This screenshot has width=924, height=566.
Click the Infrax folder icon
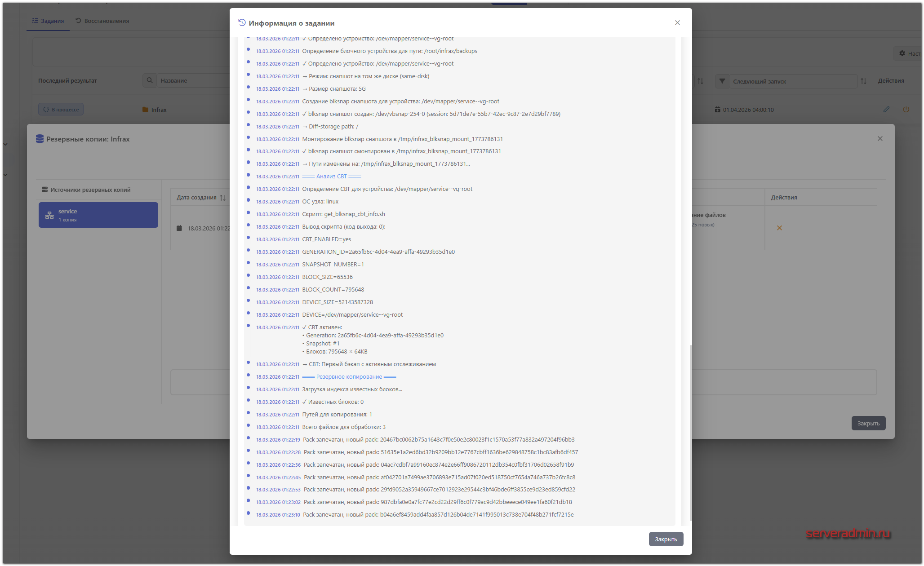(145, 110)
